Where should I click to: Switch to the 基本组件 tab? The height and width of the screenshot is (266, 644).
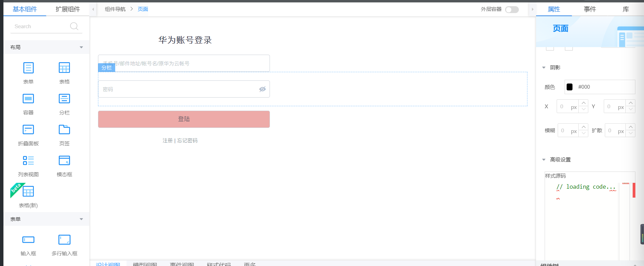[25, 9]
